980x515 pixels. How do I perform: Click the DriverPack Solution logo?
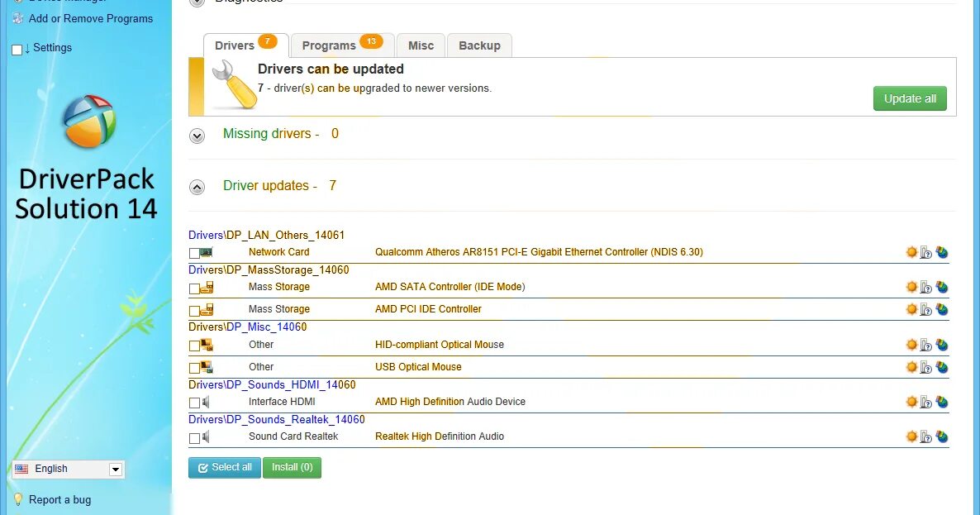[x=89, y=122]
